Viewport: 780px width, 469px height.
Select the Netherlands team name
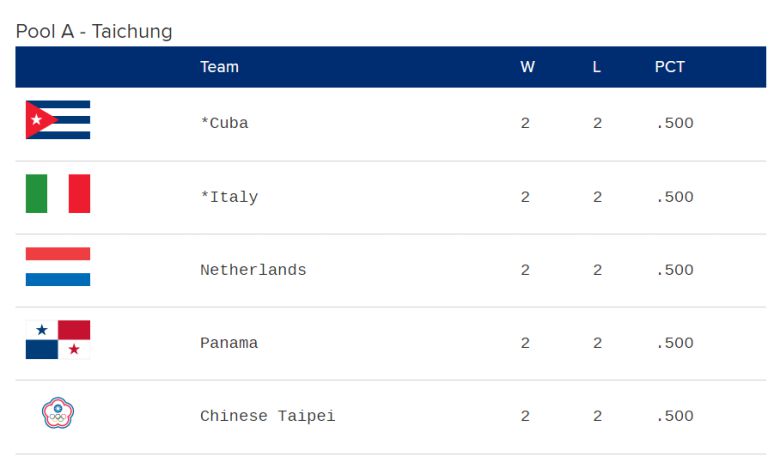[253, 270]
